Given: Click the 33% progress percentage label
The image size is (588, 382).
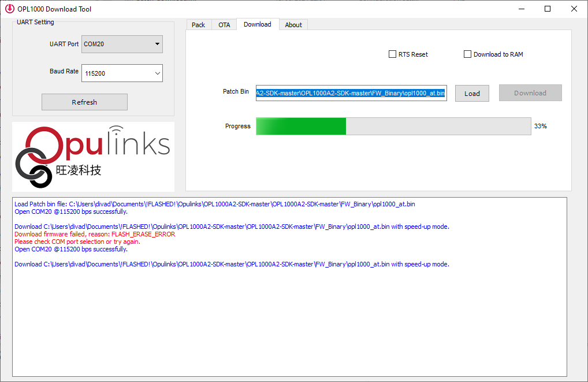Looking at the screenshot, I should coord(541,126).
